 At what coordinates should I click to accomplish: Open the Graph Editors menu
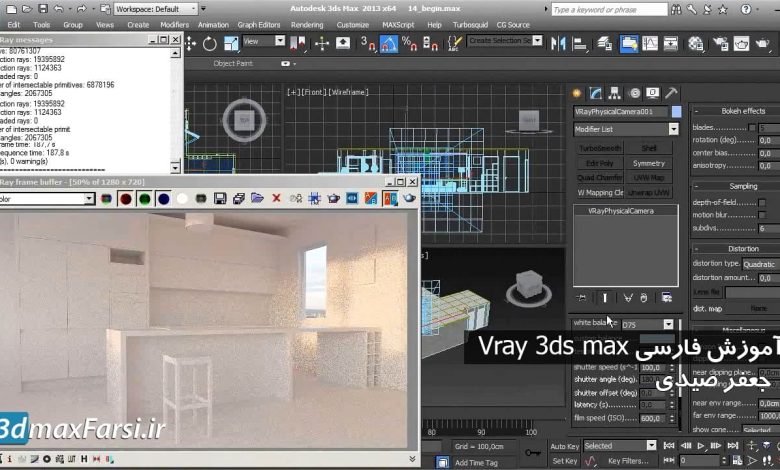coord(259,25)
